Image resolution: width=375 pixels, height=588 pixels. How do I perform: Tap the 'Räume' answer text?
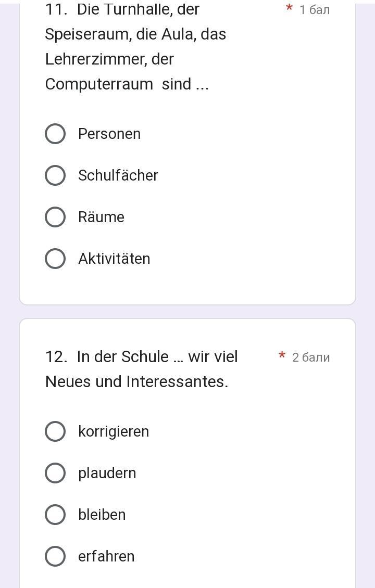(102, 217)
